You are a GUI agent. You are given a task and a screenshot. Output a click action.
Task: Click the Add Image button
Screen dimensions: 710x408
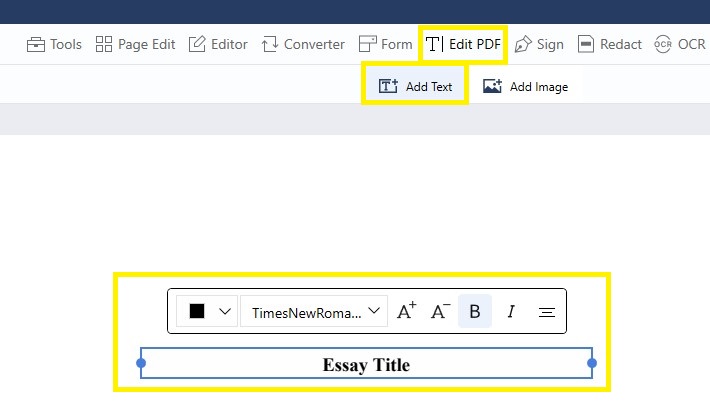525,86
